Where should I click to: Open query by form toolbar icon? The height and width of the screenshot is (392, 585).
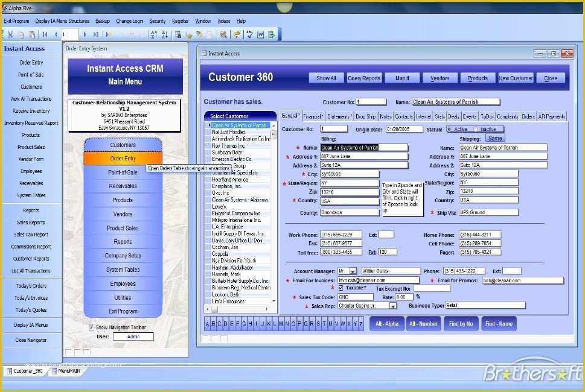click(x=178, y=34)
